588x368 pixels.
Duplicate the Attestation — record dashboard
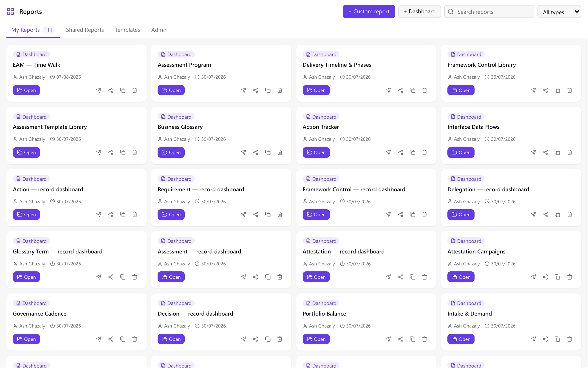[413, 277]
